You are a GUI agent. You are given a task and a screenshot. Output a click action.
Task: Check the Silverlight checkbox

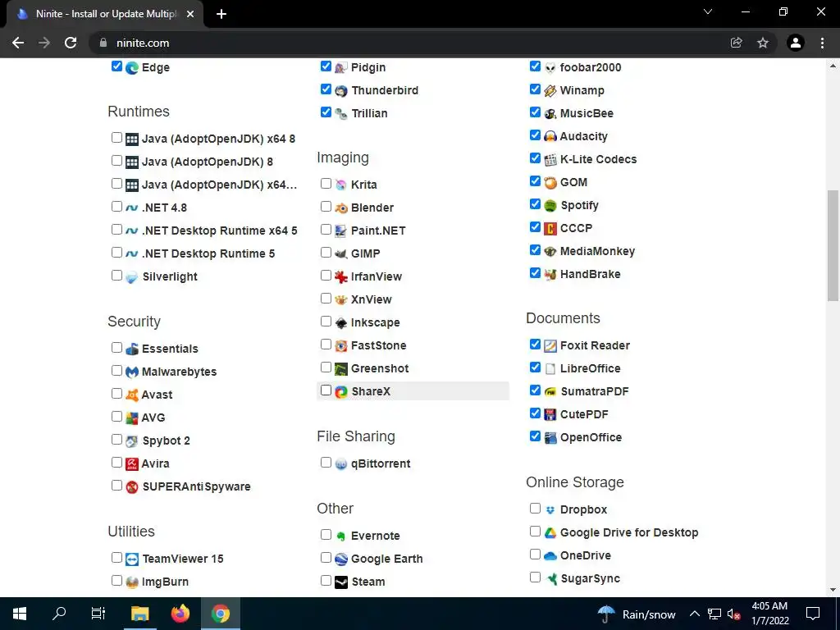pyautogui.click(x=116, y=276)
